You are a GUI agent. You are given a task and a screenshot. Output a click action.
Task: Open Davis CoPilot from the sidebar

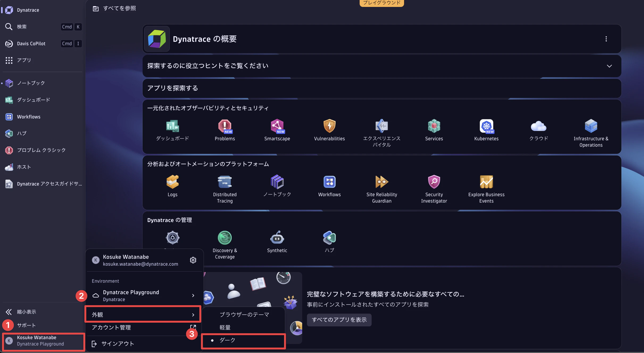(43, 43)
